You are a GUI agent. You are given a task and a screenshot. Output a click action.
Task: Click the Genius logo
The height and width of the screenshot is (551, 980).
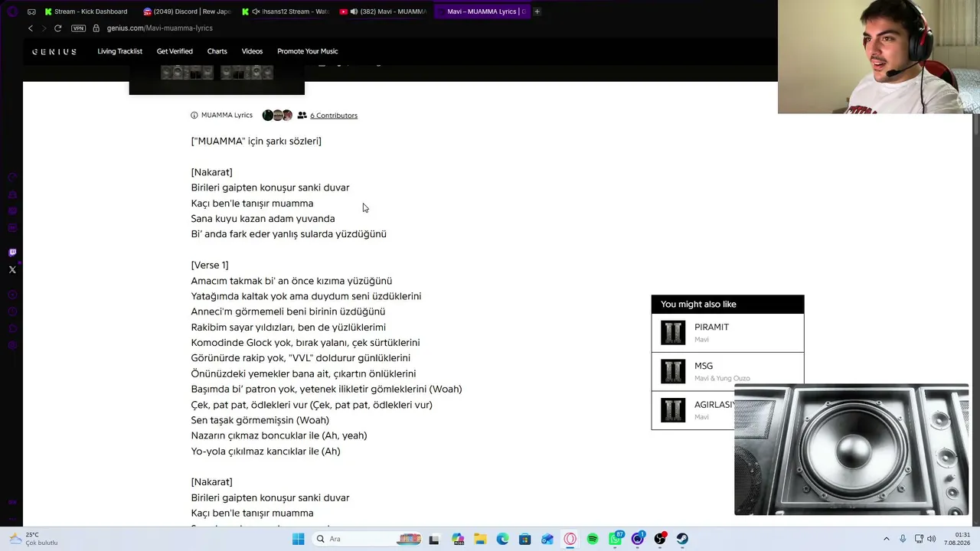[x=54, y=51]
